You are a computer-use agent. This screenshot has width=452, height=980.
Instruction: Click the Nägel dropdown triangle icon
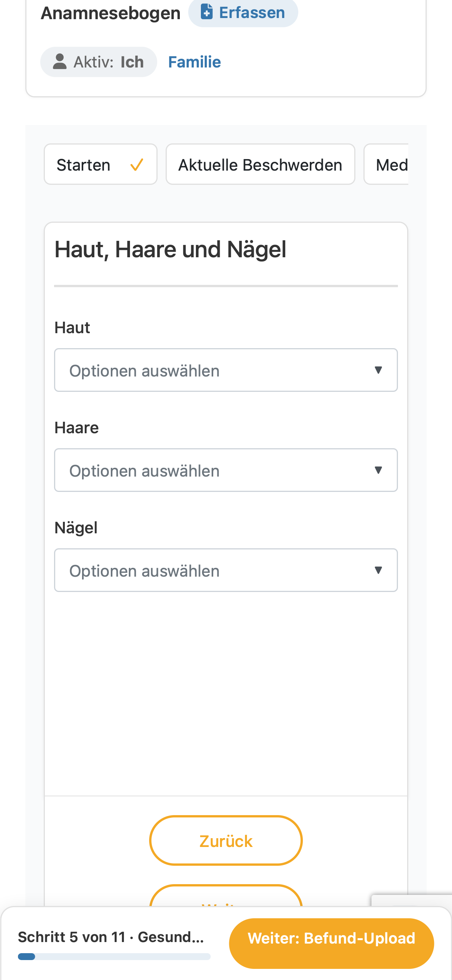[x=378, y=570]
